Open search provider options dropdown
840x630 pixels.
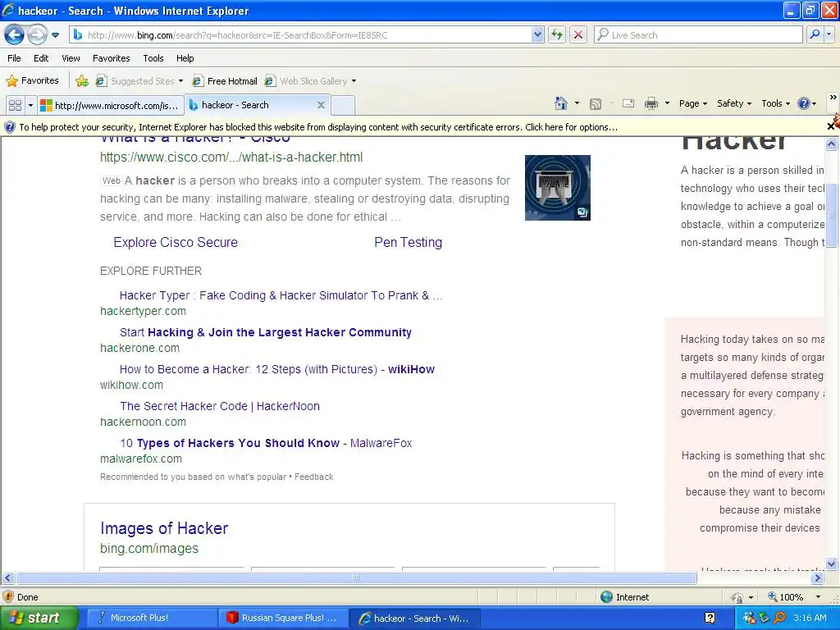tap(829, 34)
